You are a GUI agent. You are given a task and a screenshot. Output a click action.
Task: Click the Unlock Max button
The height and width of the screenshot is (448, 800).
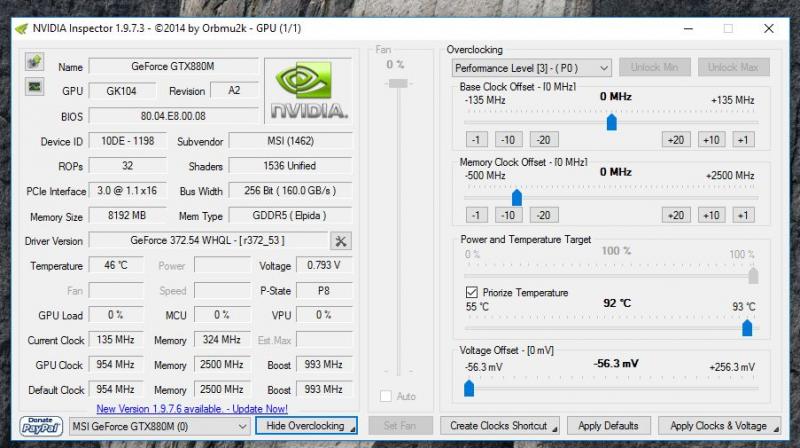pos(733,67)
